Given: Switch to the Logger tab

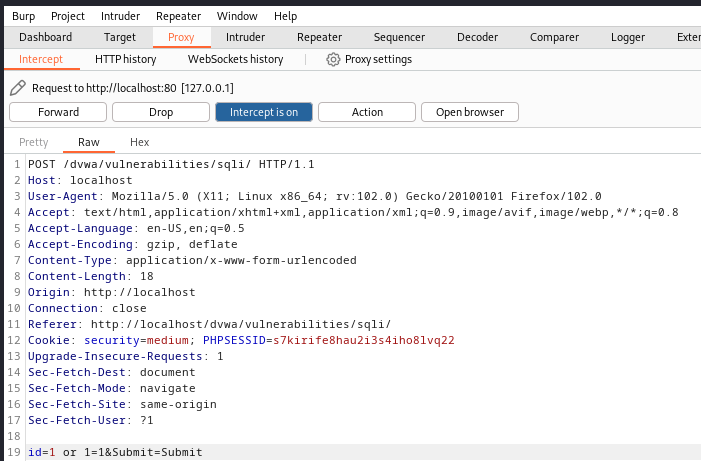Looking at the screenshot, I should coord(628,37).
